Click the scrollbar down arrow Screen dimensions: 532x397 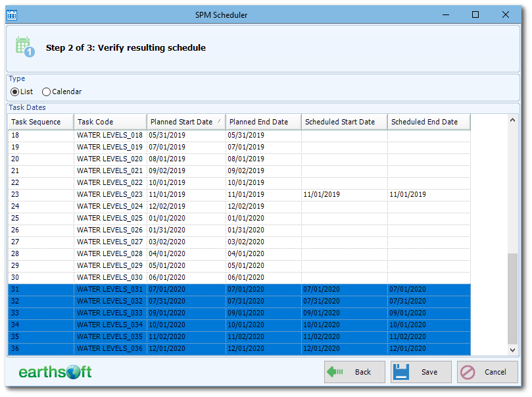coord(513,350)
